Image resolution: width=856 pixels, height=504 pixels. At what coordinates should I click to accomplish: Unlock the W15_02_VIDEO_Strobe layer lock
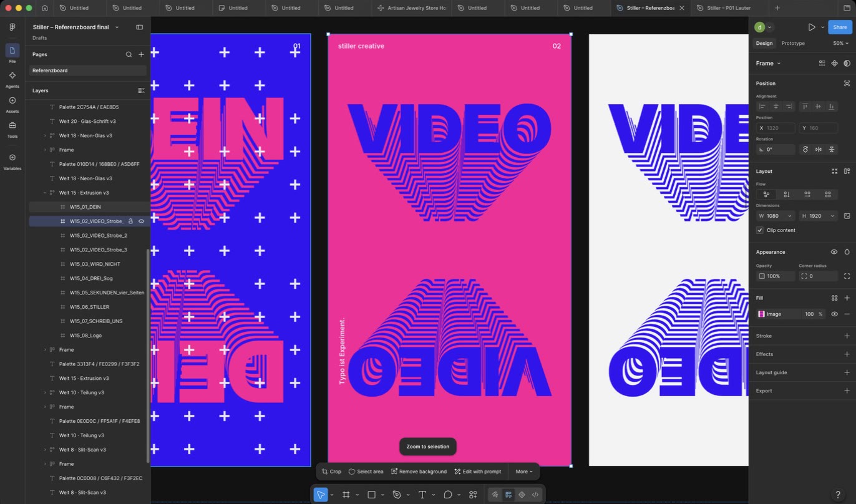click(130, 221)
